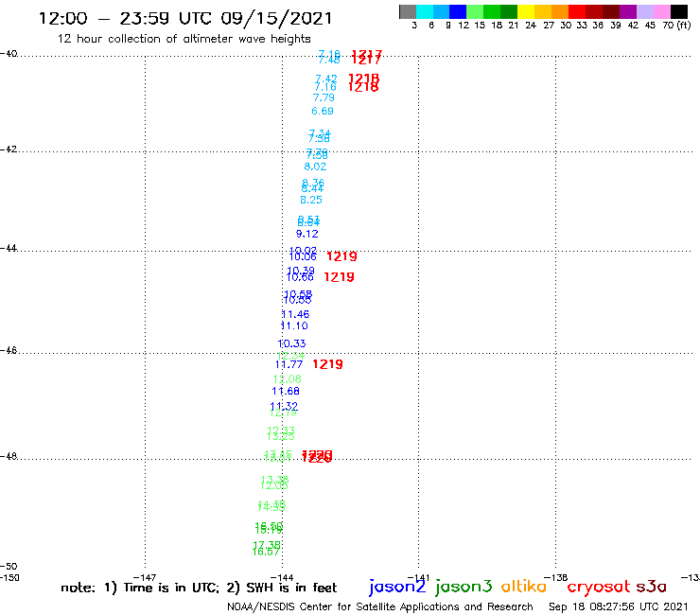Select the '12:00 – 23:59 UTC 09/15/2021' title
This screenshot has height=615, width=700.
(185, 18)
